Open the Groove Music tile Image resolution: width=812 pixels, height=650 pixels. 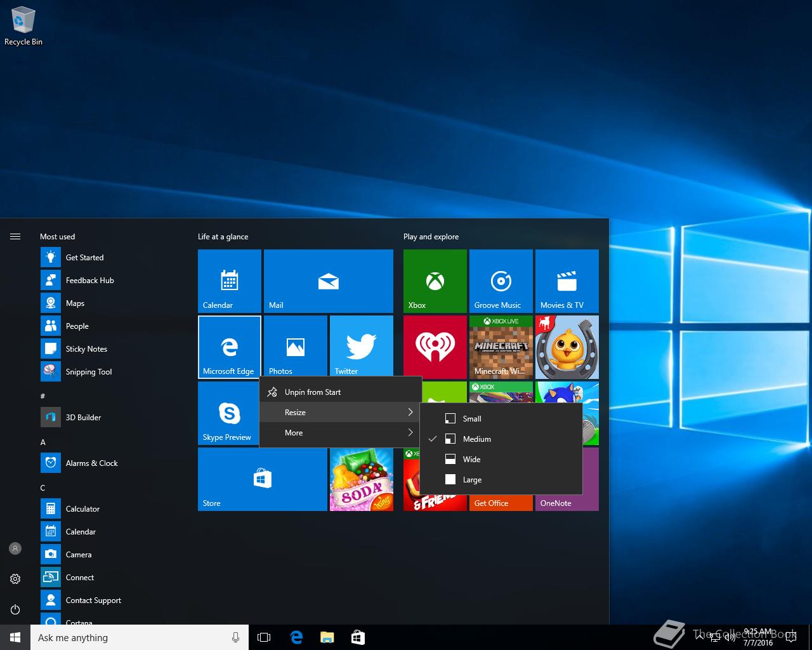coord(501,281)
